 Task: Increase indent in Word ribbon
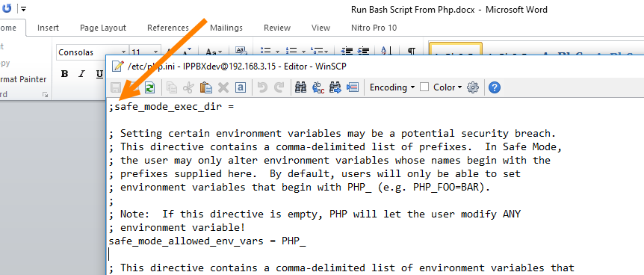click(x=364, y=51)
